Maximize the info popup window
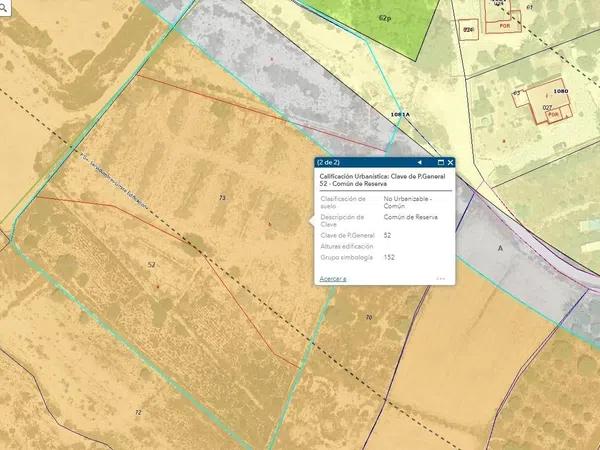600x450 pixels. click(441, 162)
